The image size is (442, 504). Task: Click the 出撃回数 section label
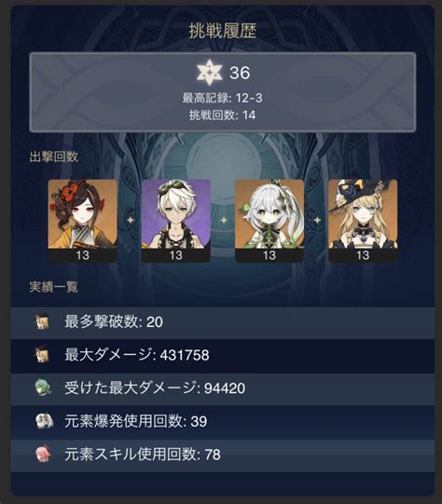[x=54, y=157]
